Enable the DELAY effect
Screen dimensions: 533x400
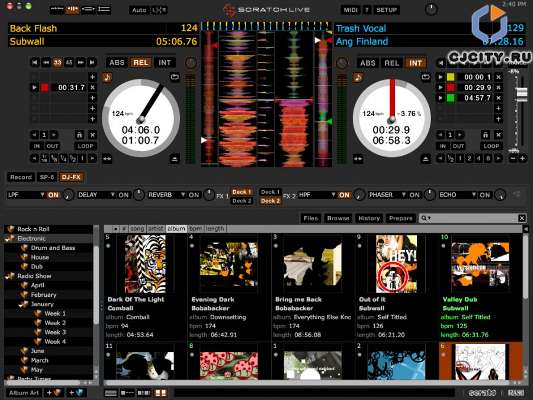[123, 195]
